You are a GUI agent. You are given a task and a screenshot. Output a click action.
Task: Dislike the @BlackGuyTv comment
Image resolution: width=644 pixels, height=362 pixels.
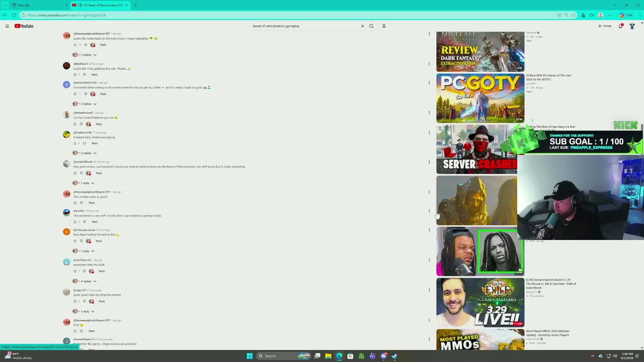[84, 74]
